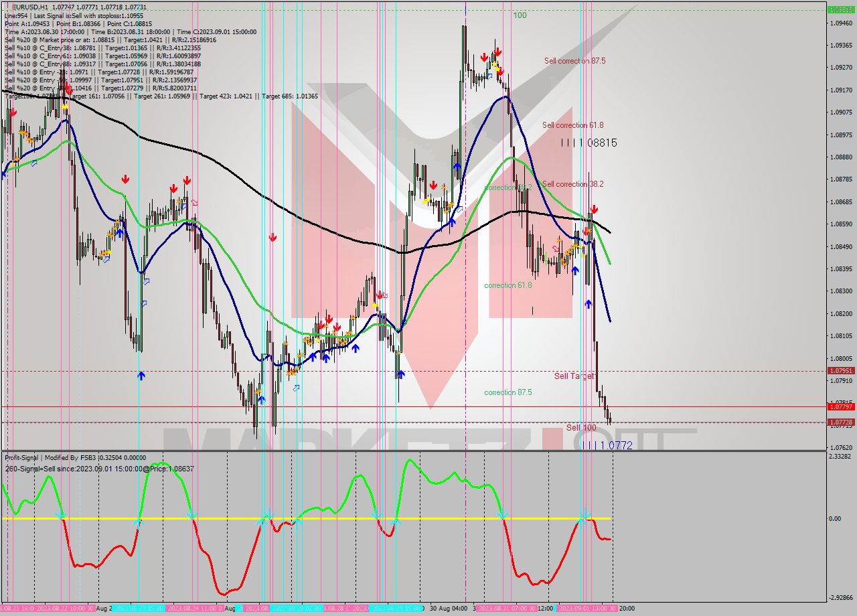Click the 1.08975 price scale value
The height and width of the screenshot is (616, 857).
point(841,135)
